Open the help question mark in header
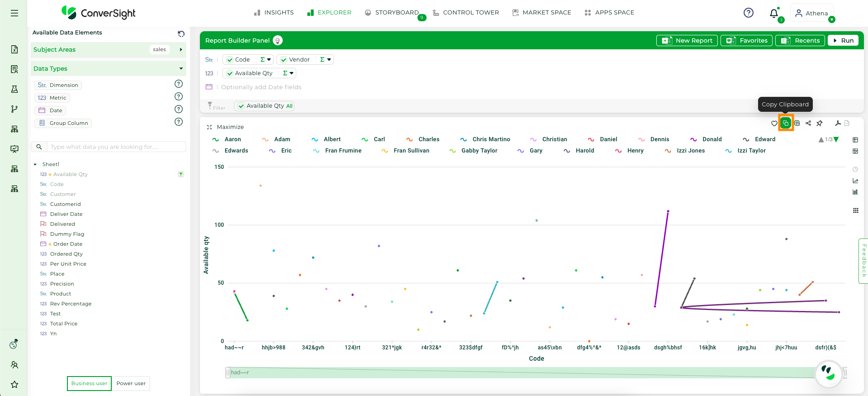 [x=749, y=13]
